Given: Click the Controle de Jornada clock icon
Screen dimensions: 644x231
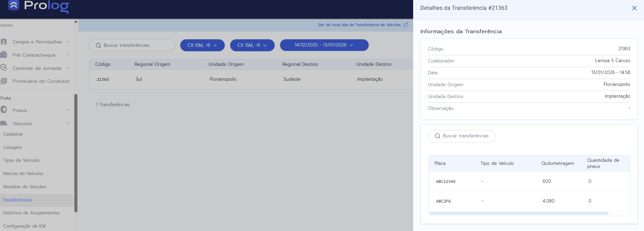Looking at the screenshot, I should [4, 68].
